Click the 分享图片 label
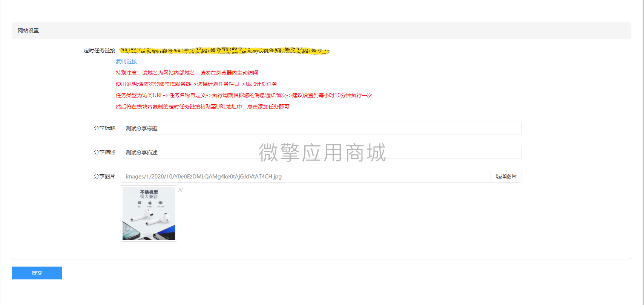The width and height of the screenshot is (644, 305). click(x=104, y=176)
